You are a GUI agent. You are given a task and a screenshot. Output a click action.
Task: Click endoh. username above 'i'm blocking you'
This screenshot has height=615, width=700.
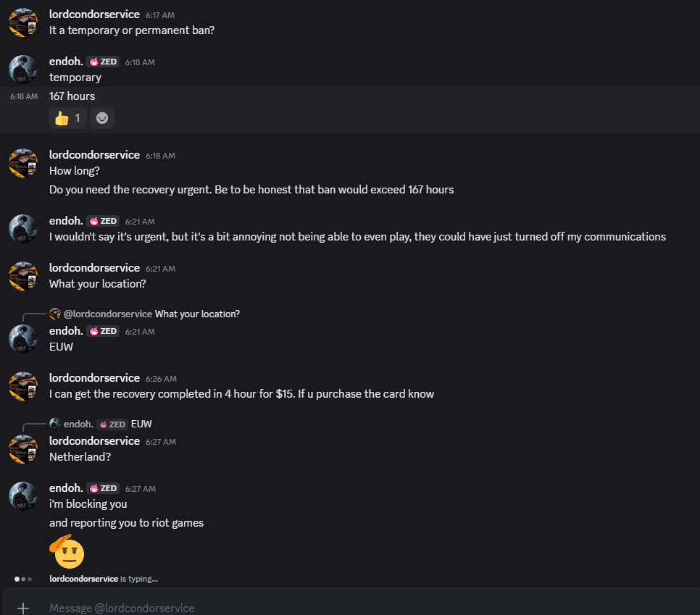click(66, 488)
